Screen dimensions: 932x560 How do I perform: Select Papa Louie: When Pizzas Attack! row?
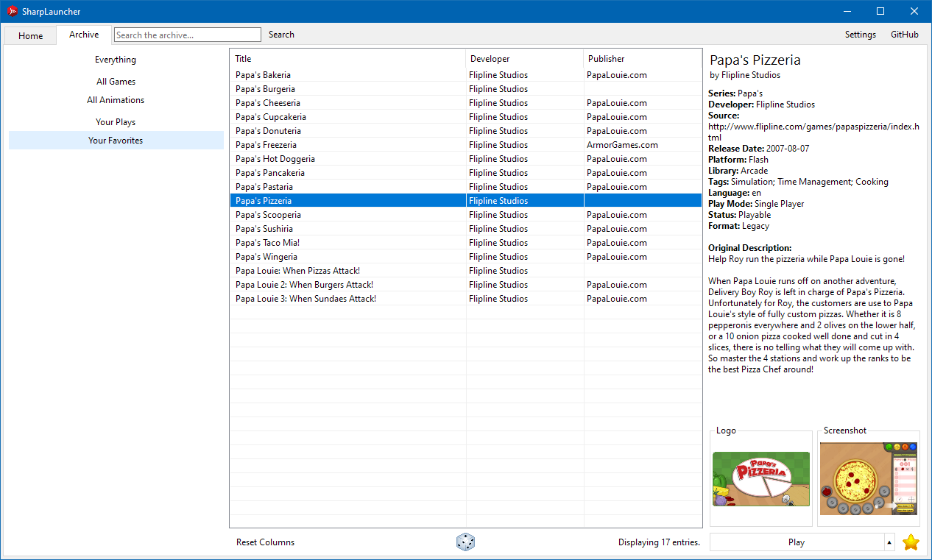466,271
